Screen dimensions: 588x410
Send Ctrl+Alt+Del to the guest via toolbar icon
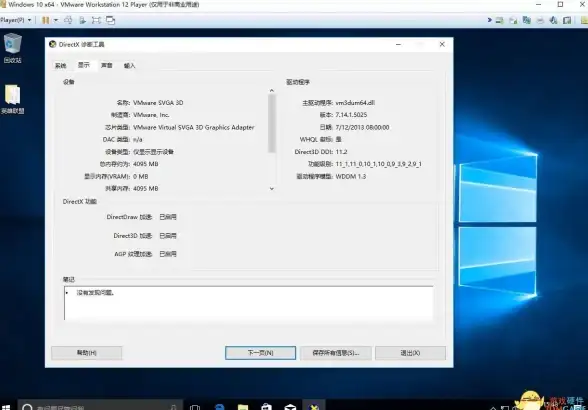68,20
